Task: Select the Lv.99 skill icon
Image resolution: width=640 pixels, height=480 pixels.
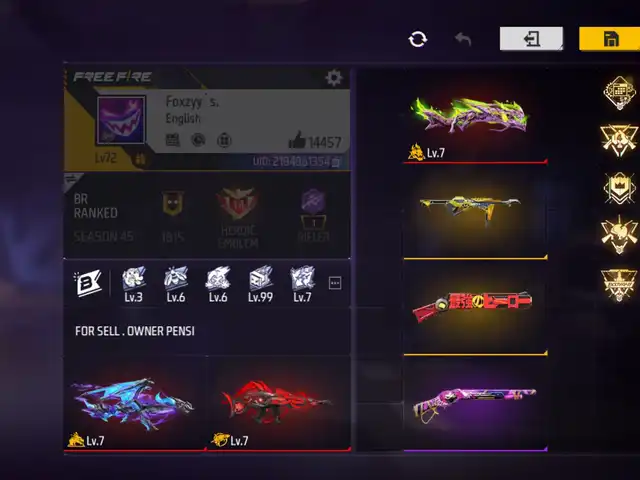Action: click(x=260, y=284)
